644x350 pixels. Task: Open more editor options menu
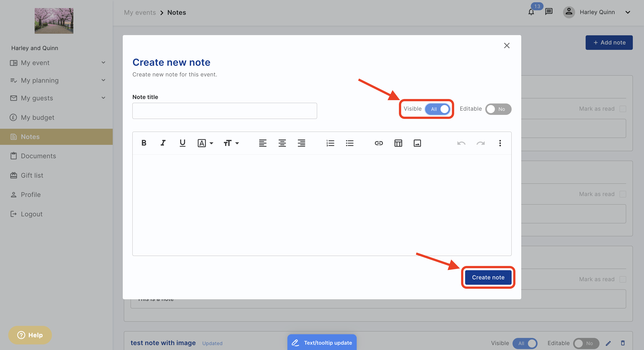tap(500, 143)
